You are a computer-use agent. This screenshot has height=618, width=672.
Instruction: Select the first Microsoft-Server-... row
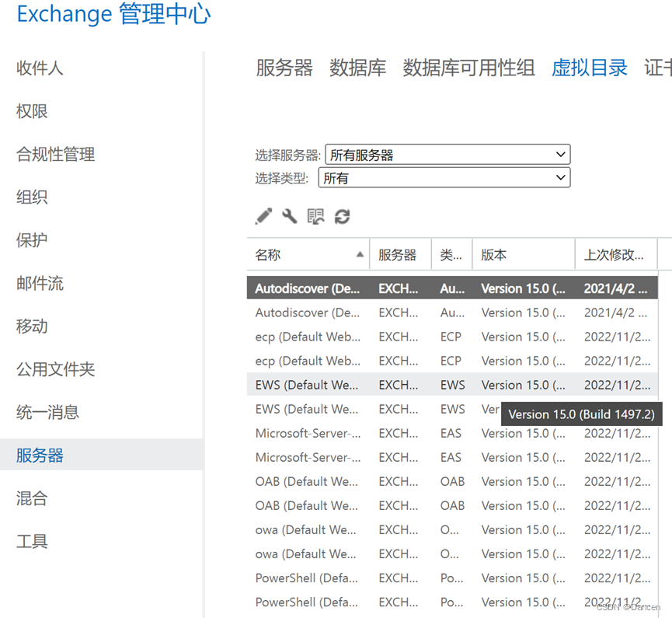pyautogui.click(x=452, y=433)
